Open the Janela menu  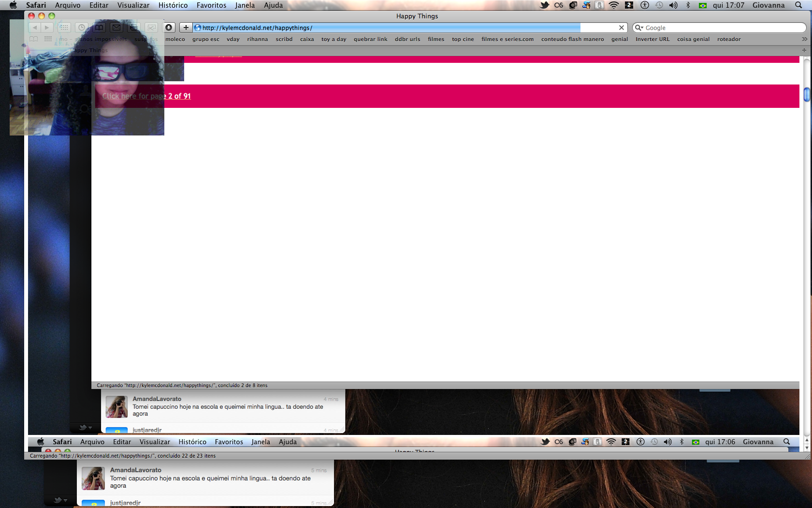[245, 5]
